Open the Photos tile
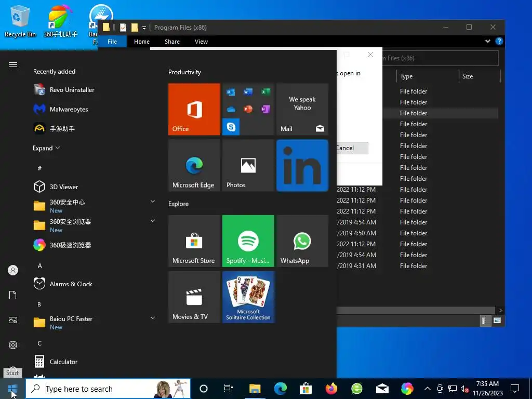 point(248,165)
